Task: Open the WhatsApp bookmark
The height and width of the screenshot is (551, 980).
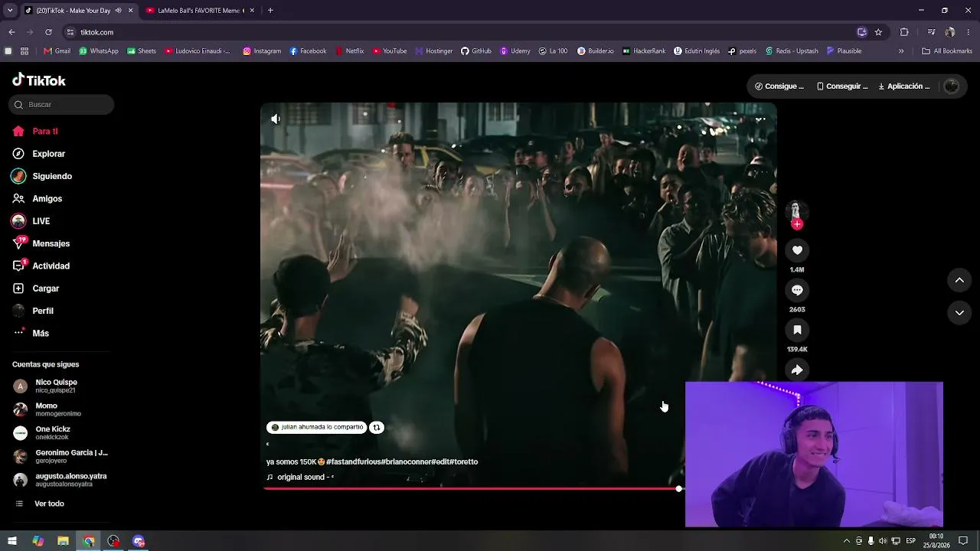Action: [x=99, y=51]
